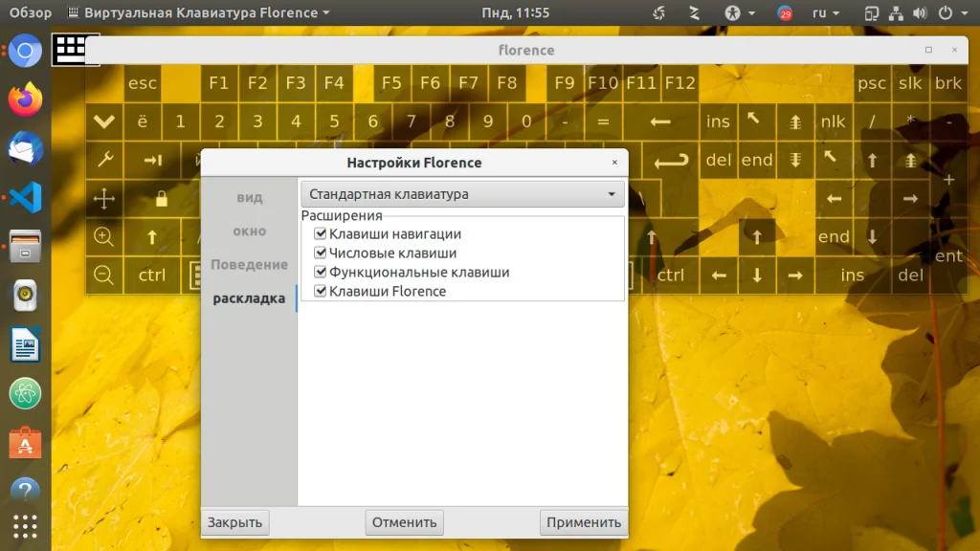Open Chromium from the dock
The width and height of the screenshot is (980, 551).
pyautogui.click(x=25, y=51)
